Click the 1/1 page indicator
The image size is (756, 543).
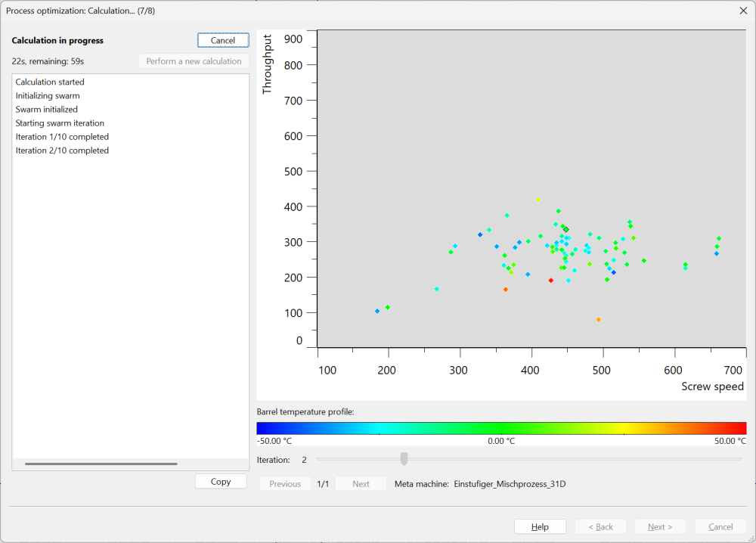click(323, 484)
